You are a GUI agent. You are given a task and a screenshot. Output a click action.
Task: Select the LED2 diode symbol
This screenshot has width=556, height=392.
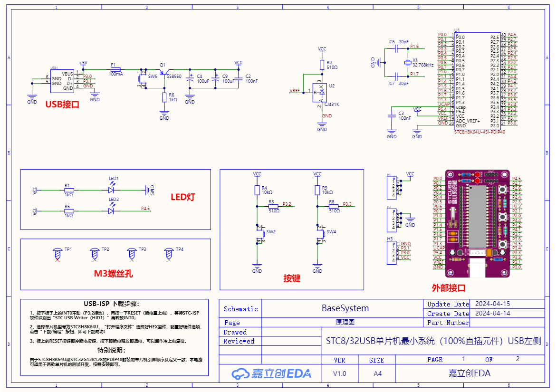112,209
